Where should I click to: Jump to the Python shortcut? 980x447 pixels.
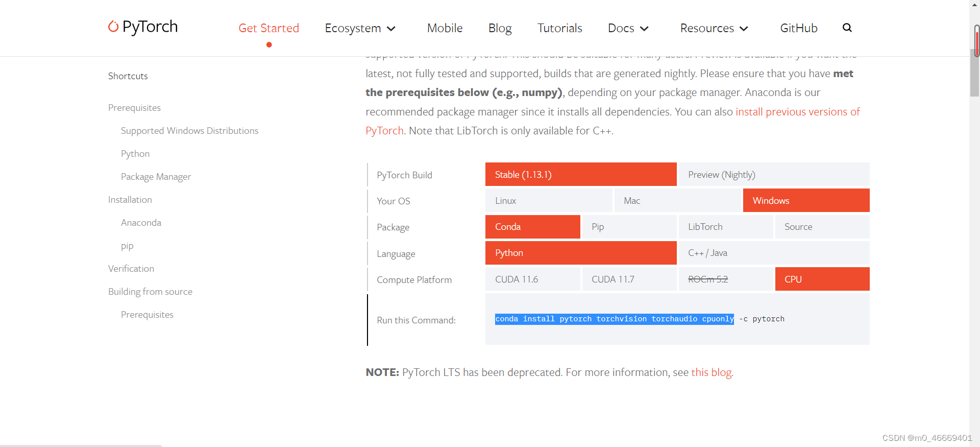pos(135,154)
